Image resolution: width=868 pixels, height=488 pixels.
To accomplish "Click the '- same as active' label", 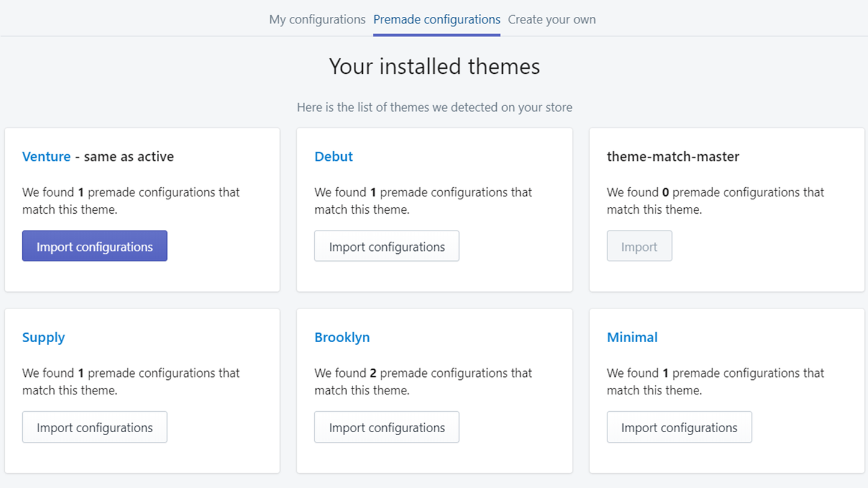I will [124, 157].
